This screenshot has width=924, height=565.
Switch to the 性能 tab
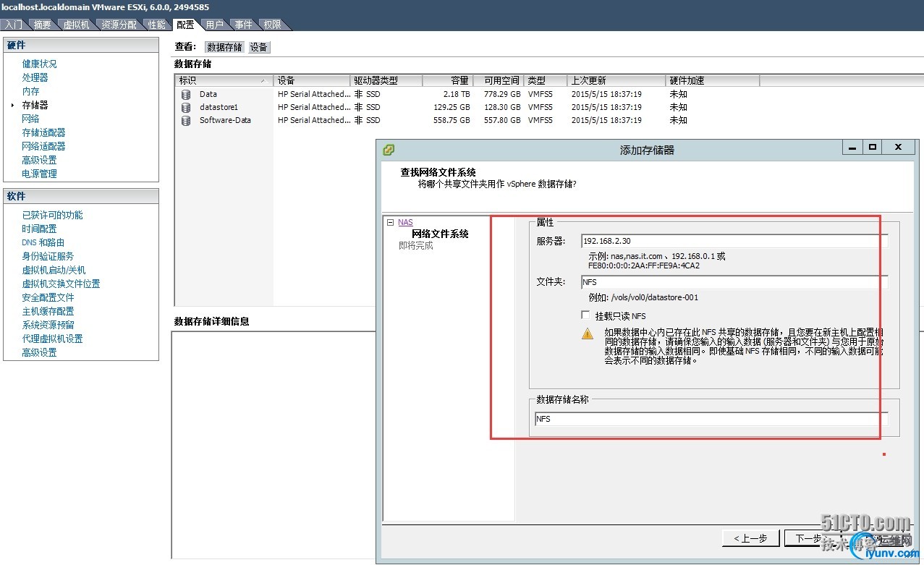click(156, 25)
